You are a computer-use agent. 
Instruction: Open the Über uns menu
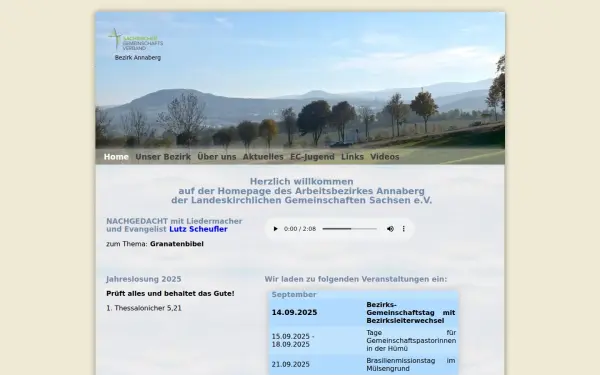(x=217, y=157)
